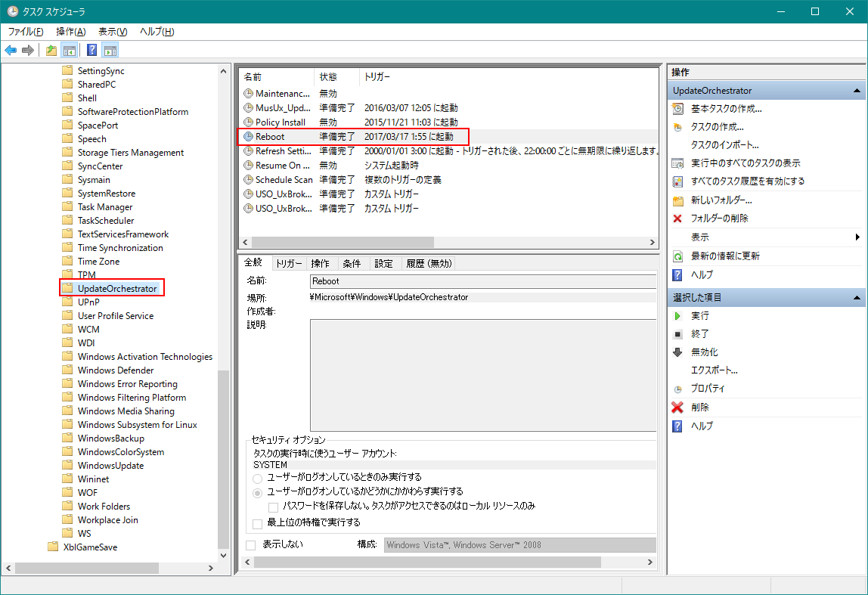Switch to the 履歴 (無効) tab
Viewport: 868px width, 595px height.
tap(429, 263)
